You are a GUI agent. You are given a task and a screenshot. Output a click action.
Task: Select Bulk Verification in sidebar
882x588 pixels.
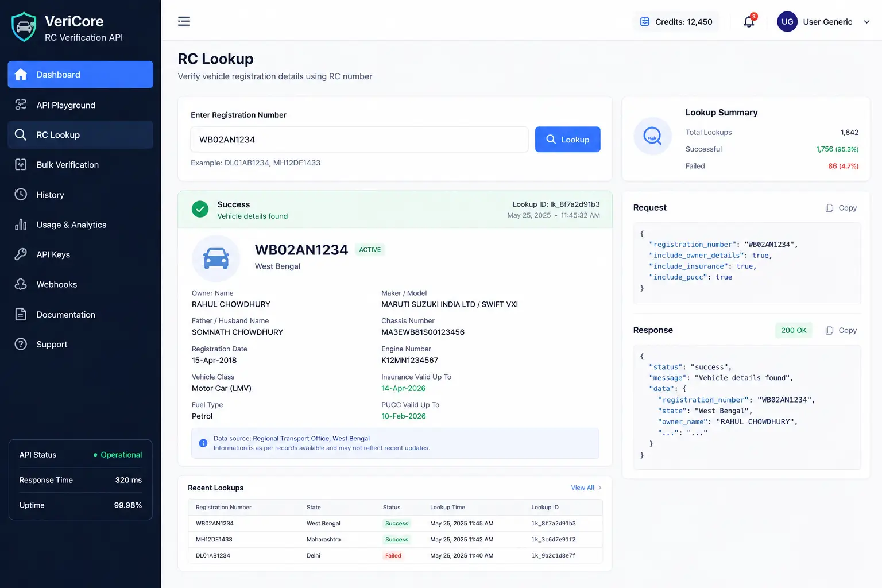[80, 164]
